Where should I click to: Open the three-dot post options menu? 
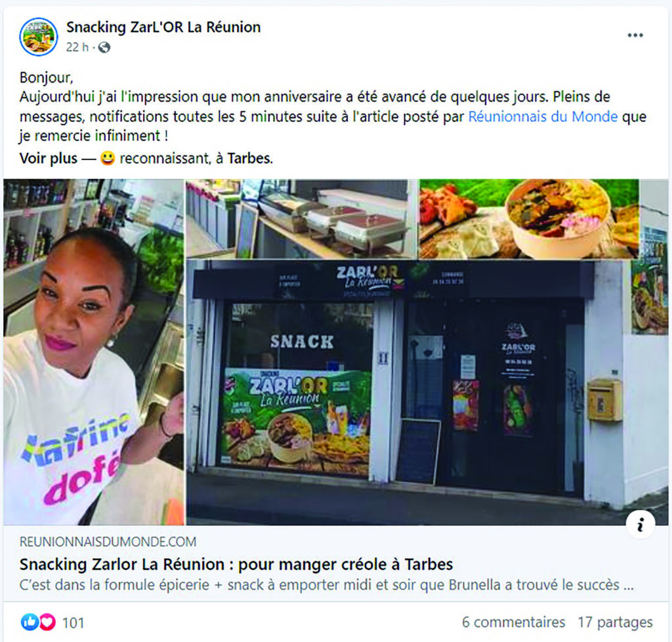pyautogui.click(x=635, y=35)
